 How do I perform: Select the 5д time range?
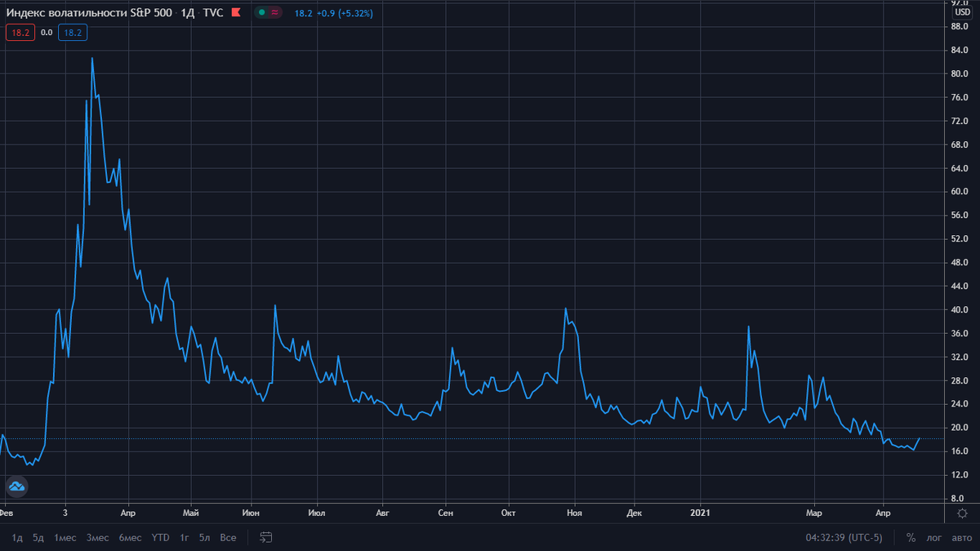[x=38, y=538]
